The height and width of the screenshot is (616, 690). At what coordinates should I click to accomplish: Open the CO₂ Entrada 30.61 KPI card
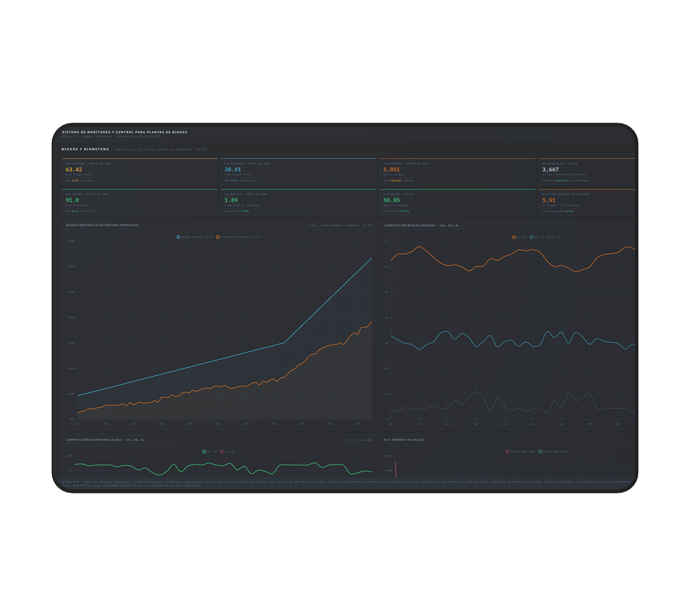[x=298, y=172]
